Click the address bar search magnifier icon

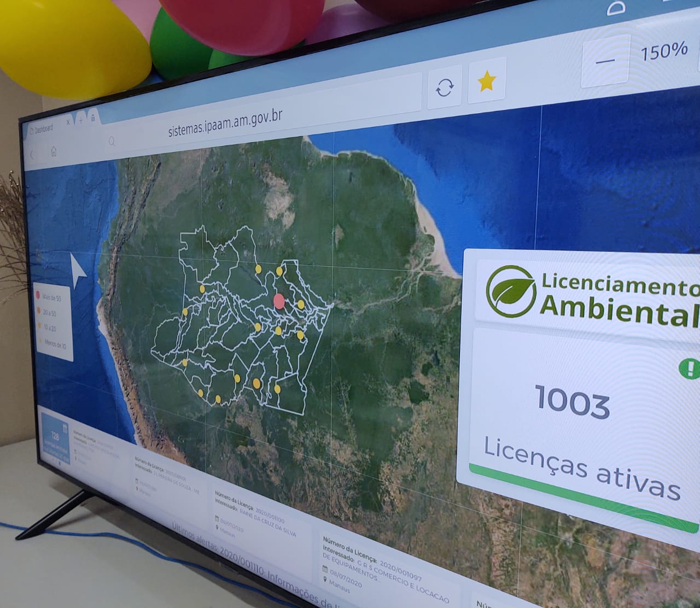(x=112, y=142)
